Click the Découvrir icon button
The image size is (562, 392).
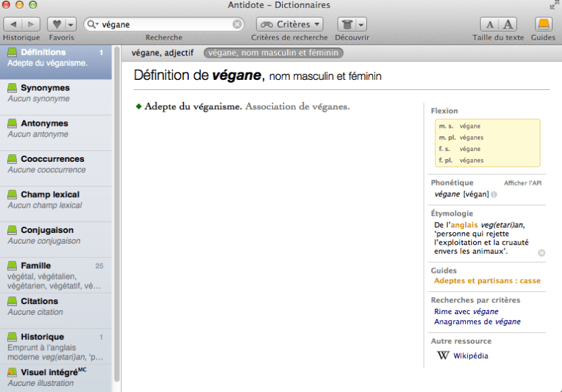pos(347,24)
